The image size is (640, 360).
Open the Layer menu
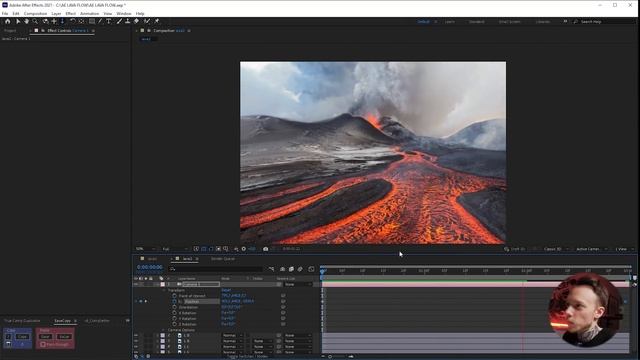point(56,13)
